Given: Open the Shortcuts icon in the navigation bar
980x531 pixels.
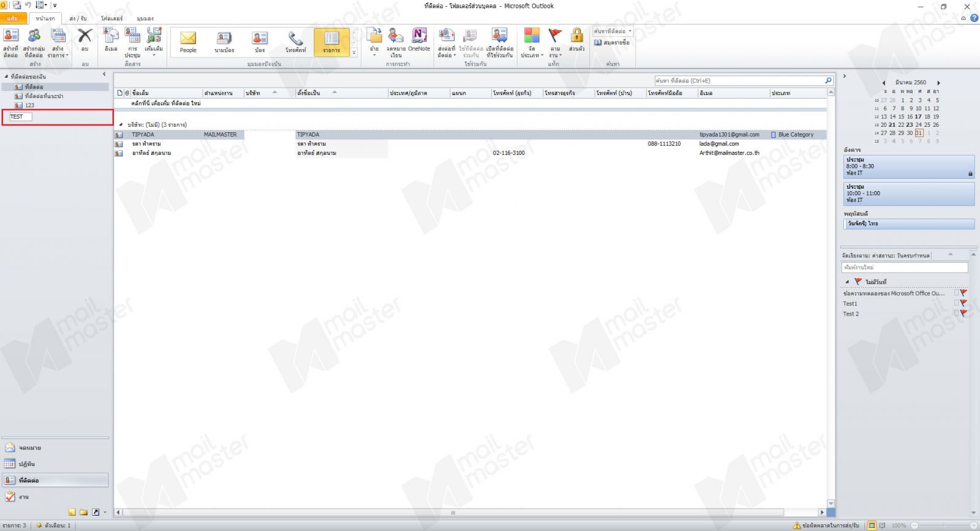Looking at the screenshot, I should click(x=96, y=512).
